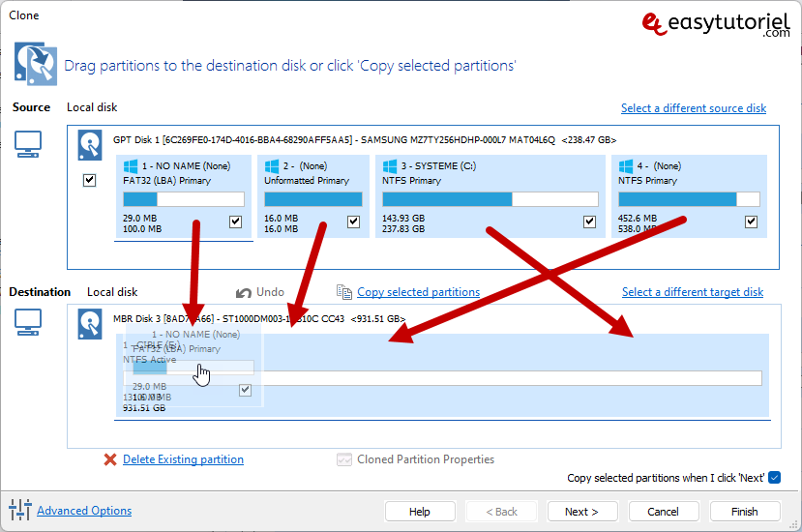This screenshot has height=532, width=802.
Task: Click the 'Unformatted Primary' text
Action: click(307, 180)
